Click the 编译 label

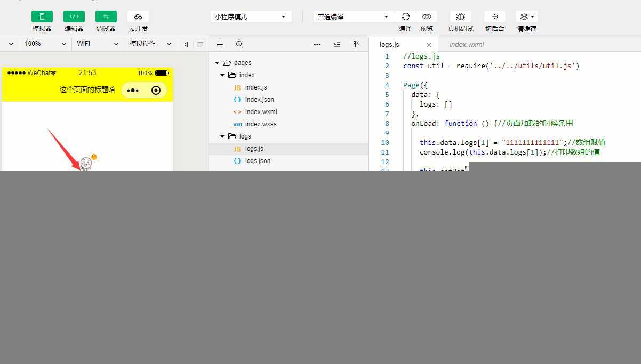405,29
